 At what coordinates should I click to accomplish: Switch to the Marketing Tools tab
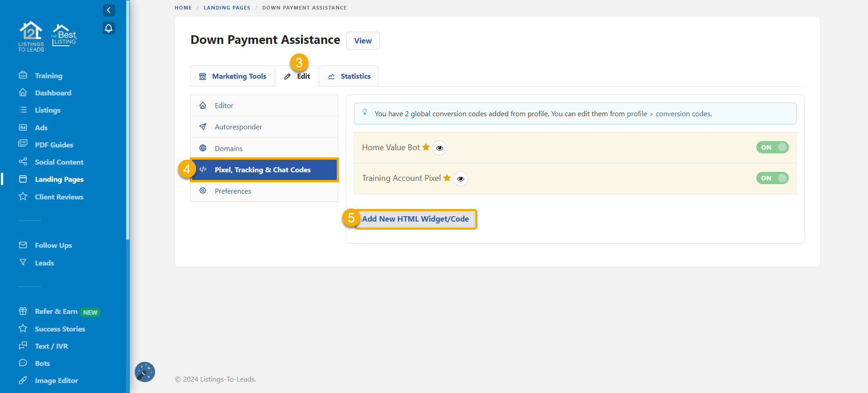pyautogui.click(x=233, y=76)
